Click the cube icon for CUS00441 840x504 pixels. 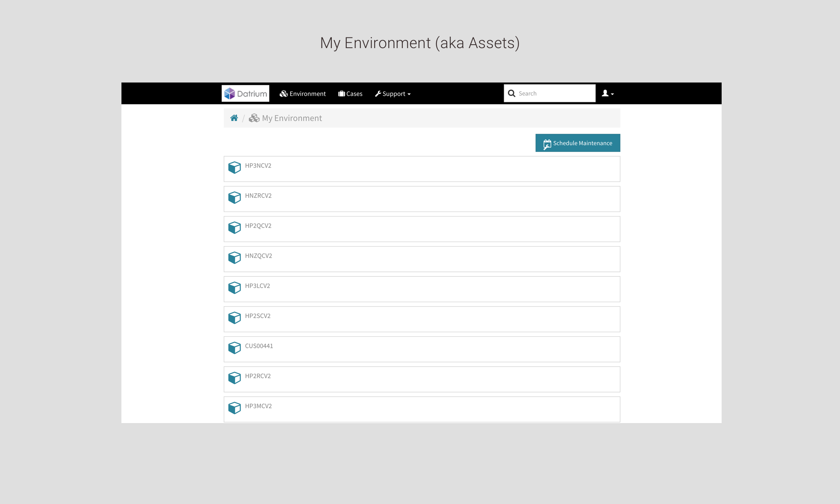click(x=234, y=348)
